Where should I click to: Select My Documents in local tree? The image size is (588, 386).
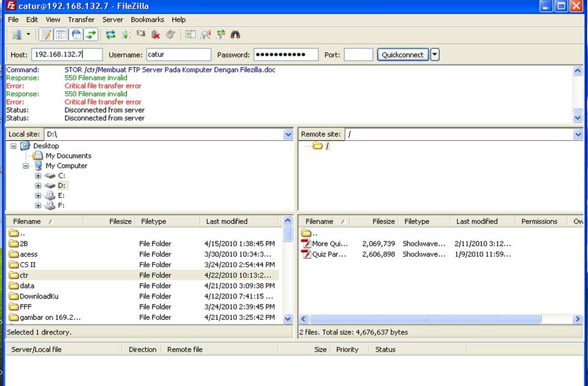pyautogui.click(x=68, y=156)
